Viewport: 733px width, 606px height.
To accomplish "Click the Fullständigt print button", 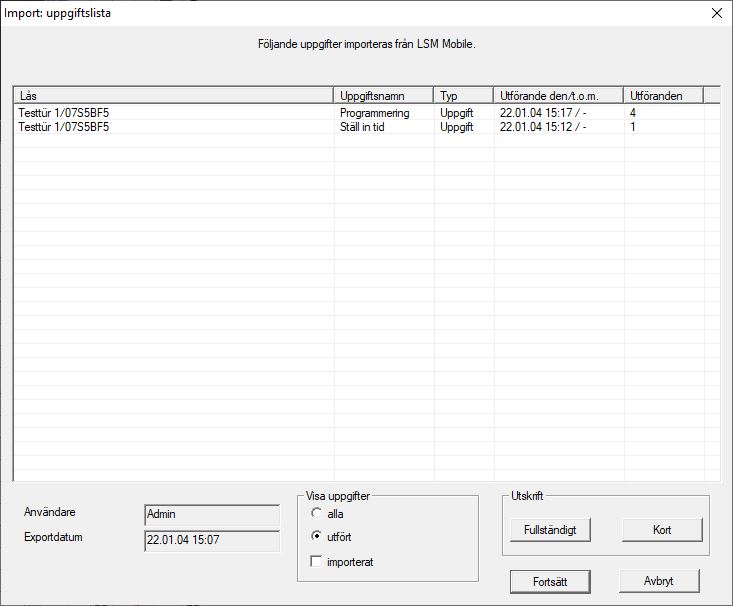I will 550,530.
